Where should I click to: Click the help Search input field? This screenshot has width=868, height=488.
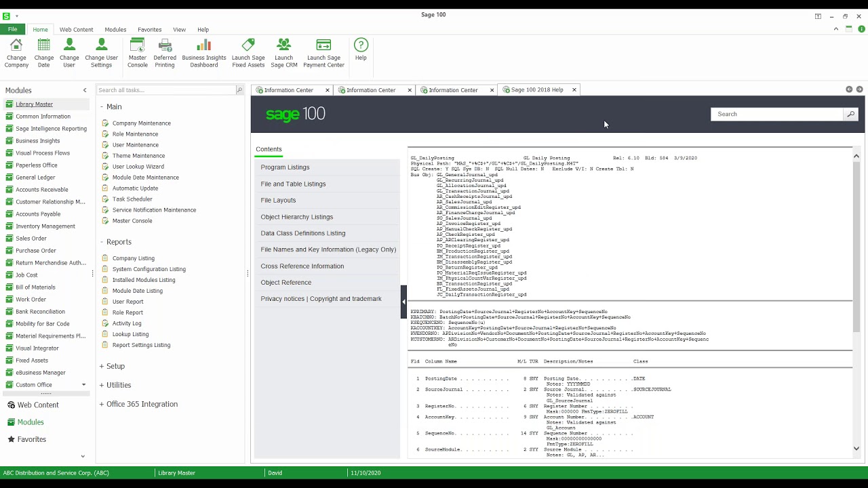click(x=777, y=114)
